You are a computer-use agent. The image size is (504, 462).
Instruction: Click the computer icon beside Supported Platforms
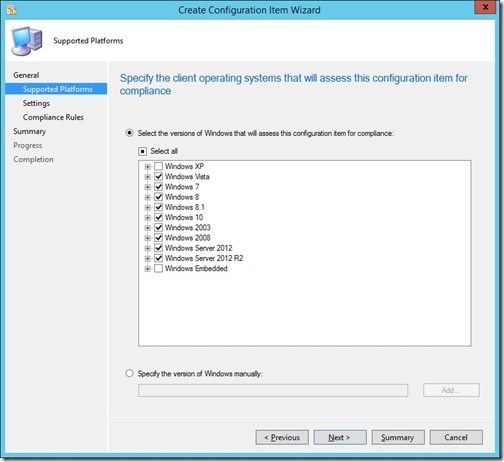[x=27, y=41]
